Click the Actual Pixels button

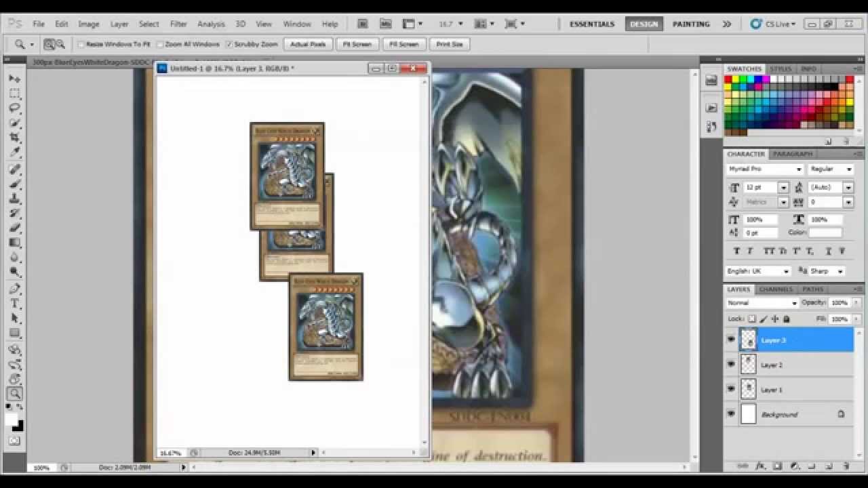point(308,44)
